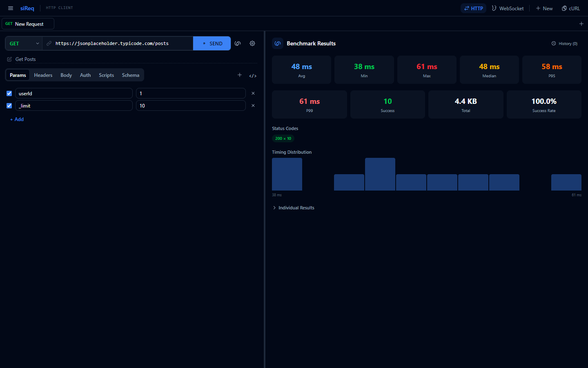Viewport: 588px width, 368px height.
Task: Open the Params tab
Action: click(x=18, y=75)
